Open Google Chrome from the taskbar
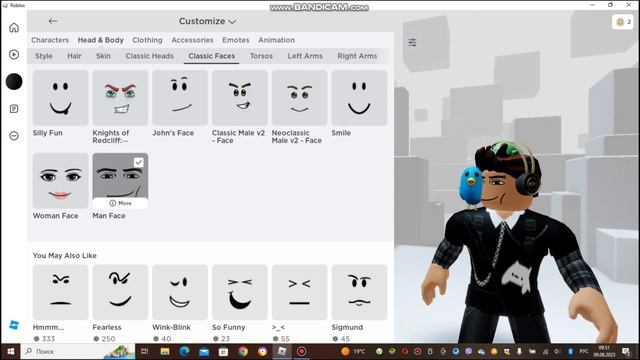Screen dimensions: 640x360 click(243, 351)
